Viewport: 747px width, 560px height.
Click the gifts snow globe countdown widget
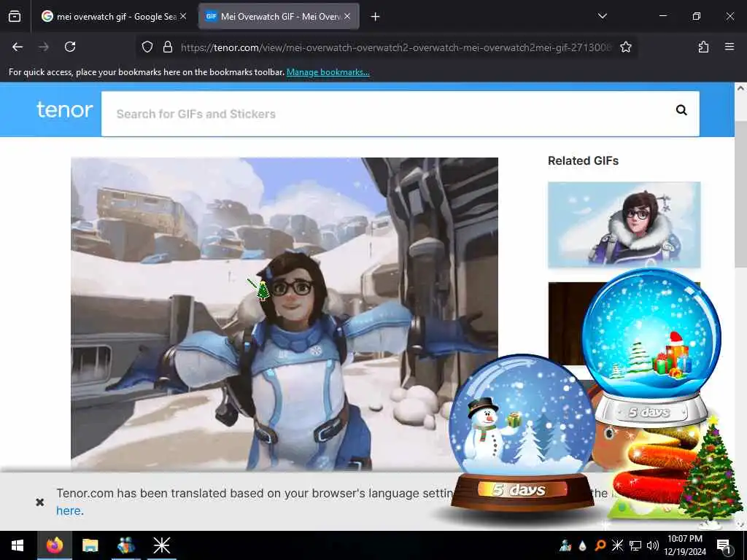point(651,348)
